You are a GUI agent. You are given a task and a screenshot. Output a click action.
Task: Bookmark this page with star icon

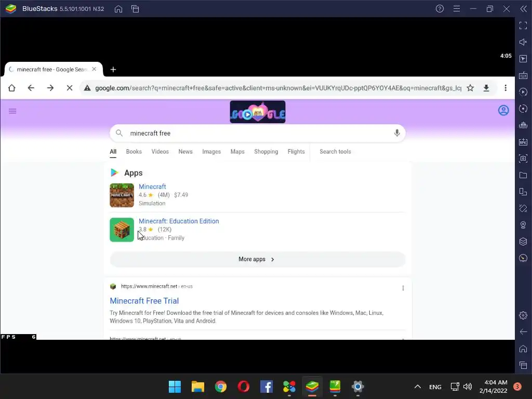point(470,88)
